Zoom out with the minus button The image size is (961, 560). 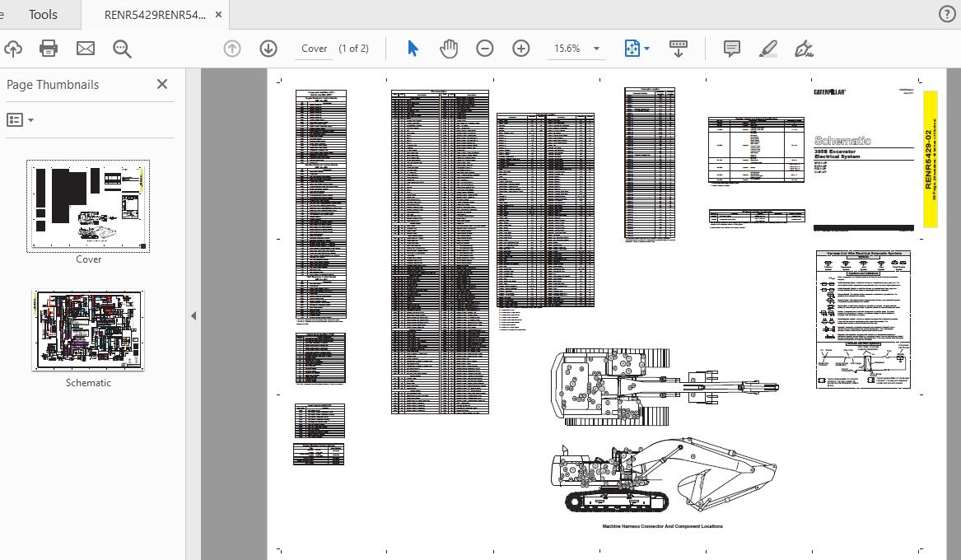coord(485,49)
